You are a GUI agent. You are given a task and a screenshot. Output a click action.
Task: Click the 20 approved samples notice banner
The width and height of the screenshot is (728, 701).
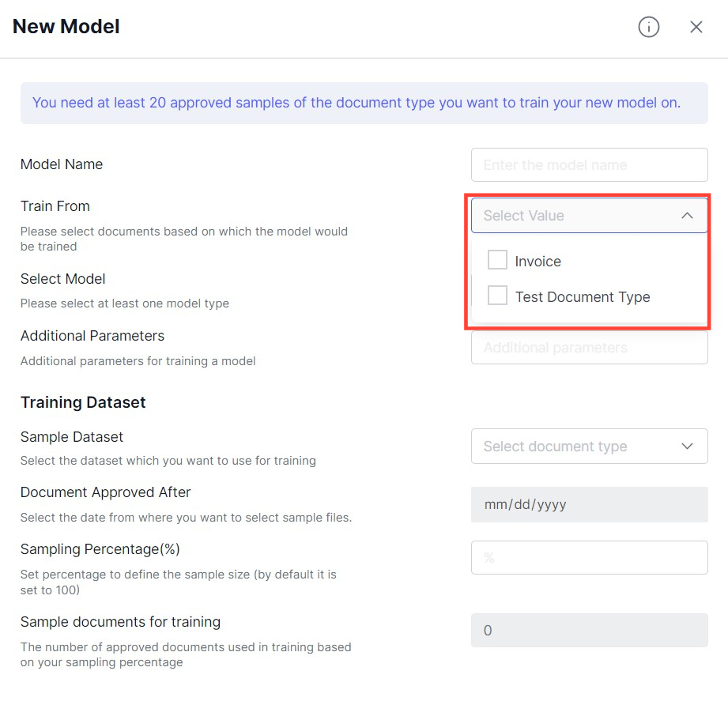[x=364, y=103]
